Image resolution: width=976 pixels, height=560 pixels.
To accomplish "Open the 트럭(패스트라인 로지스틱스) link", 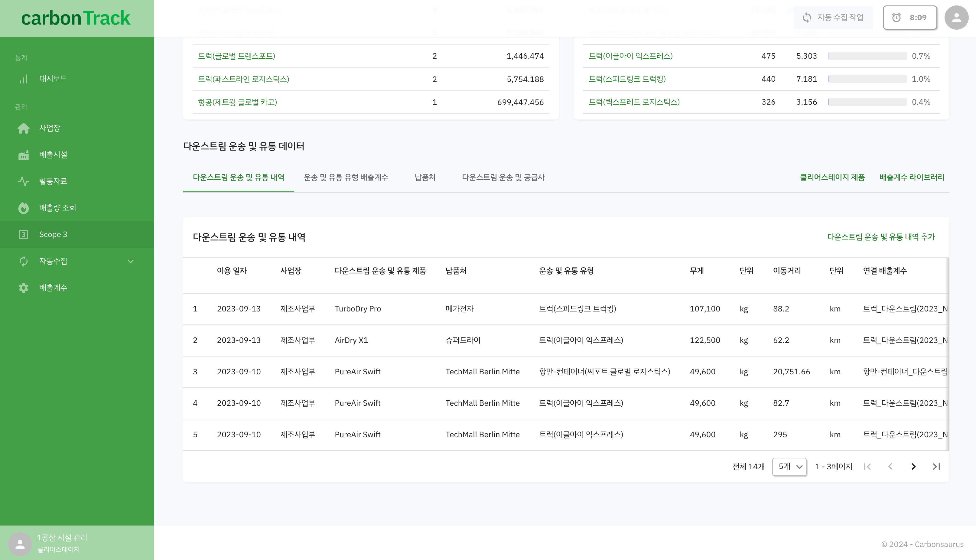I will pos(243,79).
